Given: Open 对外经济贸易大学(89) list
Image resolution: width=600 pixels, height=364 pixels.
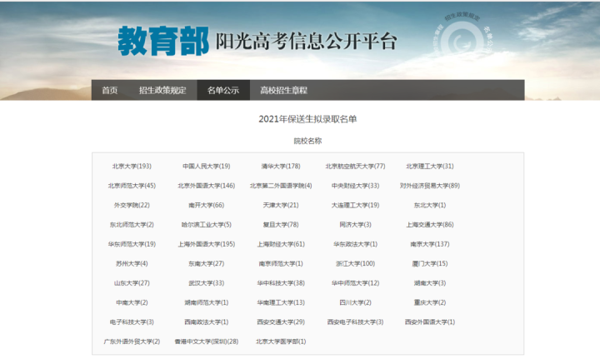Looking at the screenshot, I should pos(430,186).
